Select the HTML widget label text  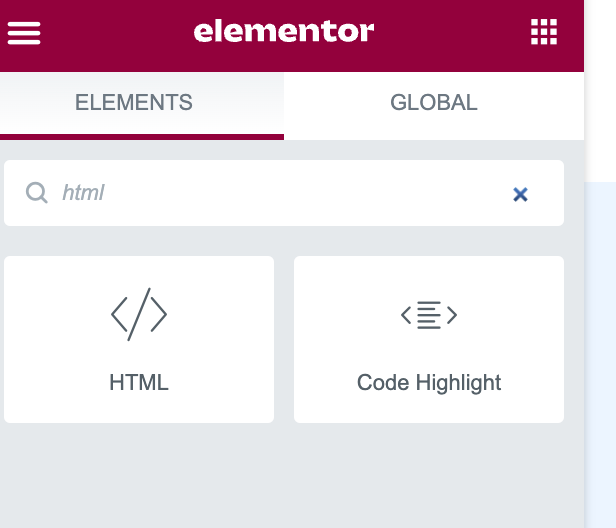[x=139, y=382]
